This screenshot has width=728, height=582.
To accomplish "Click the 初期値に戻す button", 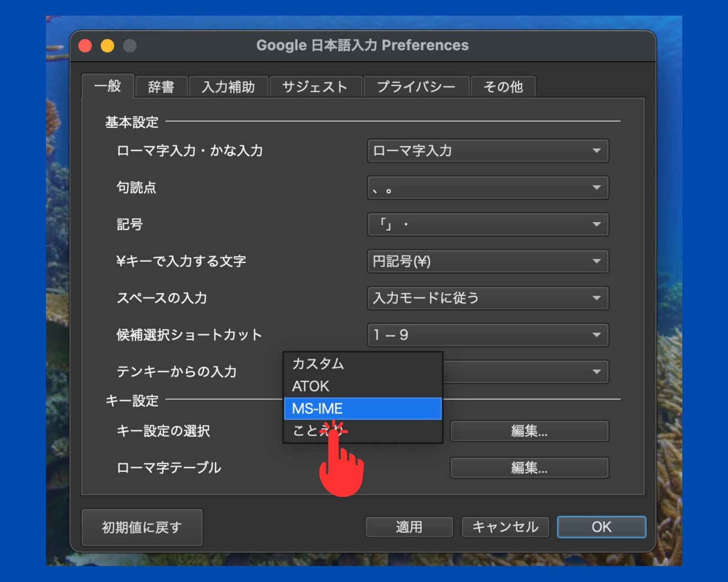I will 142,527.
